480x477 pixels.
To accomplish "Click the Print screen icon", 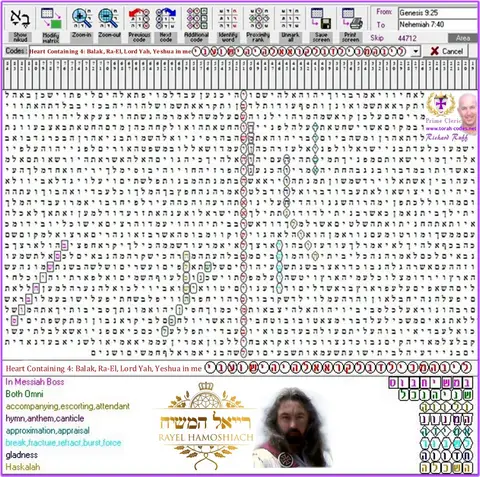I will (x=352, y=18).
